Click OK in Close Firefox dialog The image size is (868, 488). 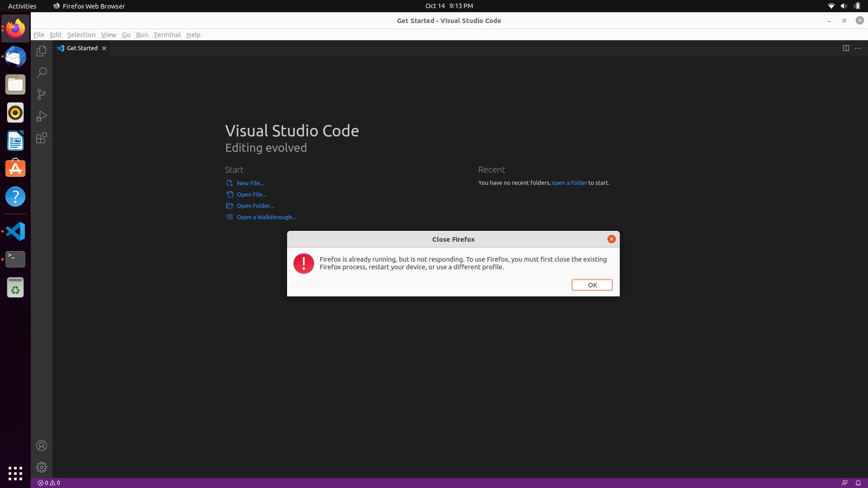[x=592, y=285]
